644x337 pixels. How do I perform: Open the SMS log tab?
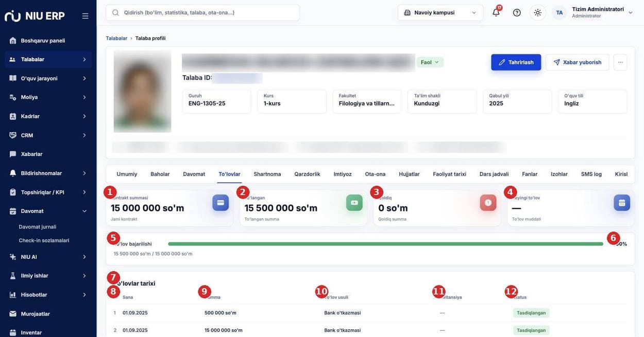tap(591, 174)
